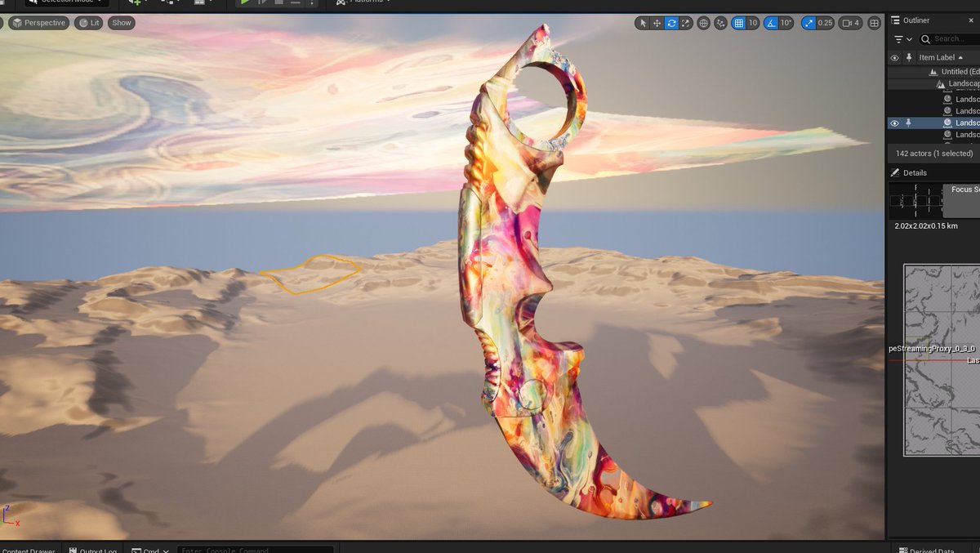Toggle pin on the highlighted Landscape row

pyautogui.click(x=908, y=123)
